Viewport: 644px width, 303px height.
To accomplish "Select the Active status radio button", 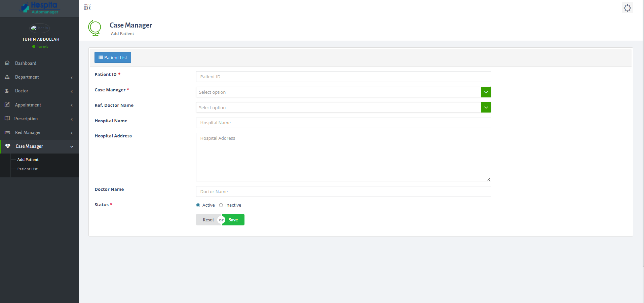I will pos(198,205).
